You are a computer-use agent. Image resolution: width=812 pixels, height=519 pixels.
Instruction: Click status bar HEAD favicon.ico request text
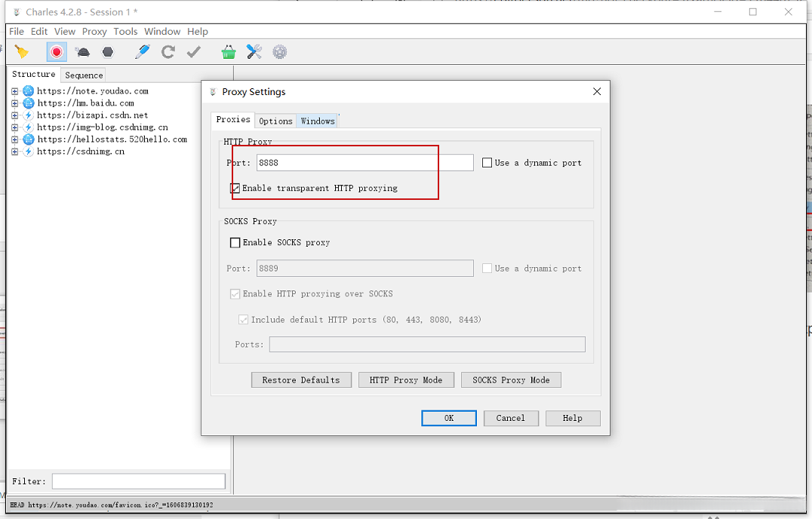click(112, 505)
